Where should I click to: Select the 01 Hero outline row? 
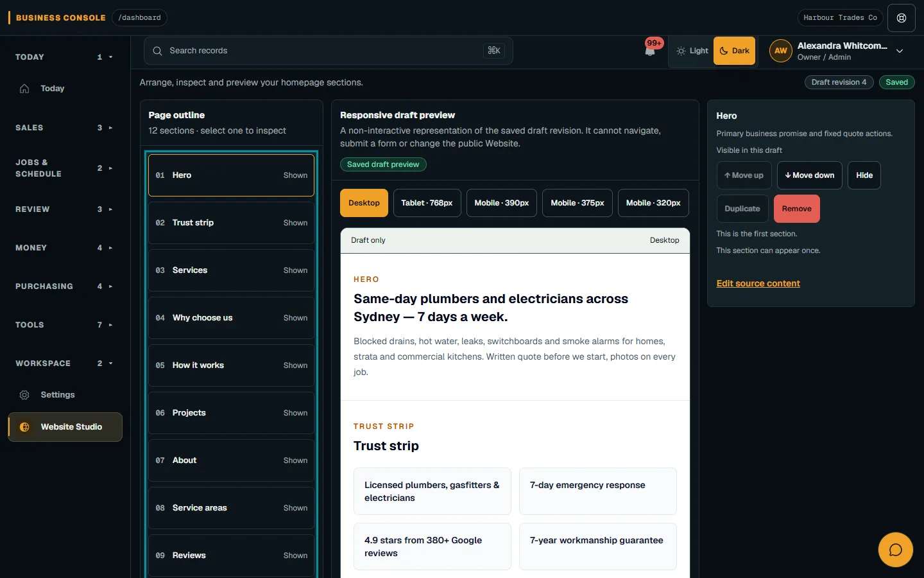231,175
